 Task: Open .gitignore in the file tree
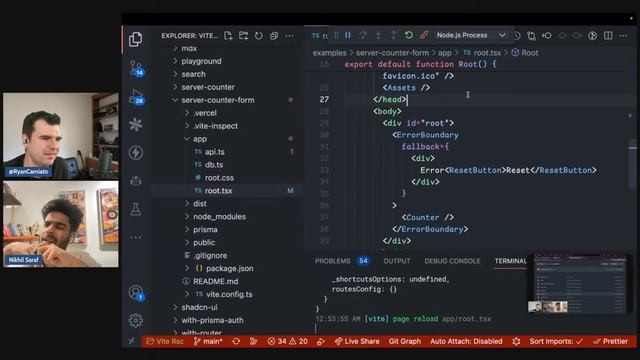[210, 256]
